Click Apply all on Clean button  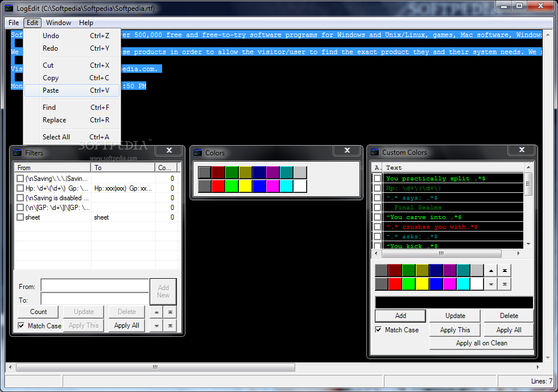click(x=481, y=343)
